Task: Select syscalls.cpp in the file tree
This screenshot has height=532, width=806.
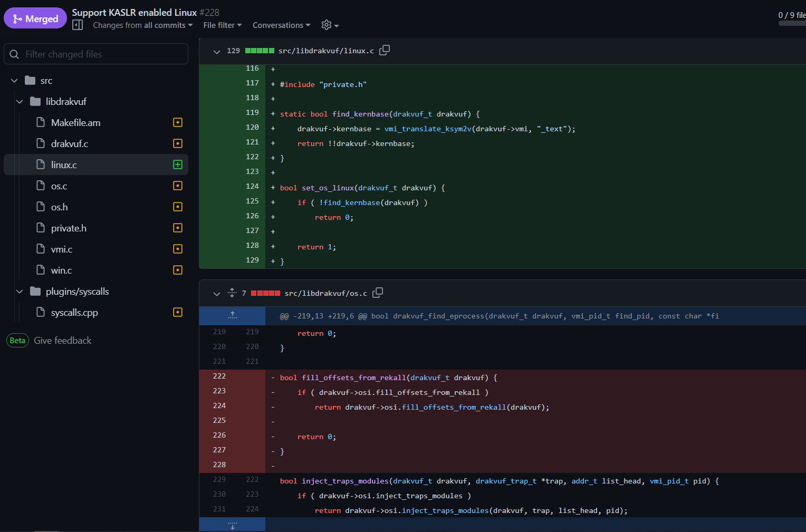Action: (74, 313)
